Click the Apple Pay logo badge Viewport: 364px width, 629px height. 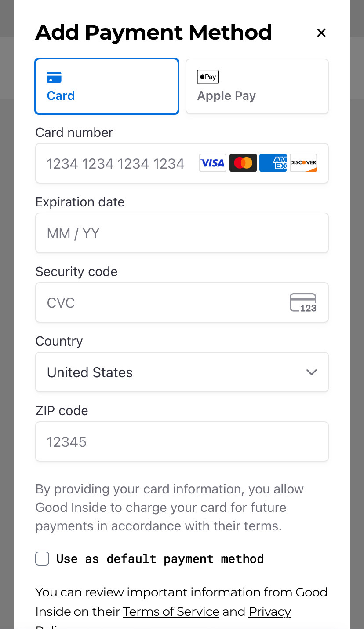(x=208, y=77)
